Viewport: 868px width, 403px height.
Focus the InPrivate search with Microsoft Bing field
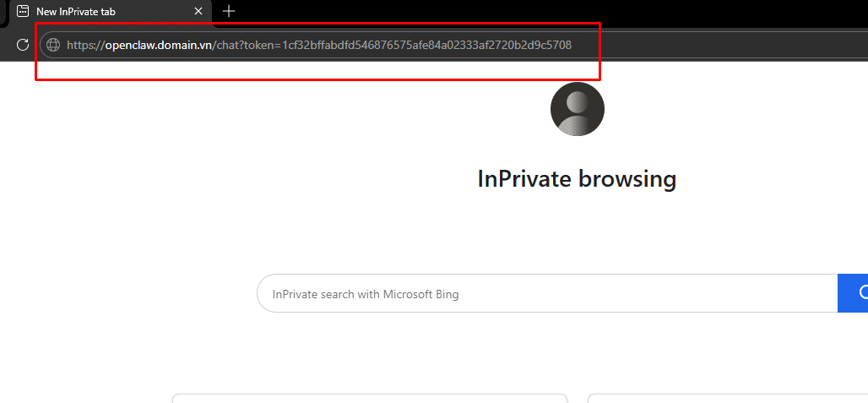coord(540,294)
